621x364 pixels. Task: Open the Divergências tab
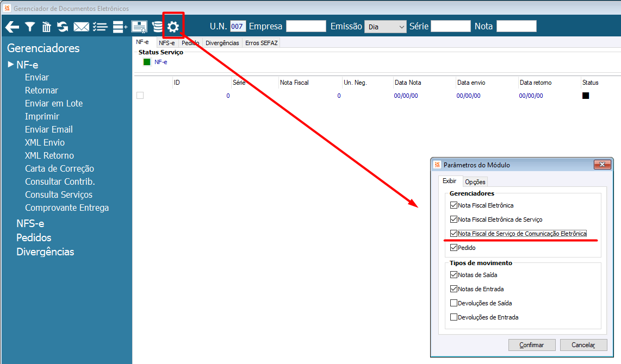point(222,43)
